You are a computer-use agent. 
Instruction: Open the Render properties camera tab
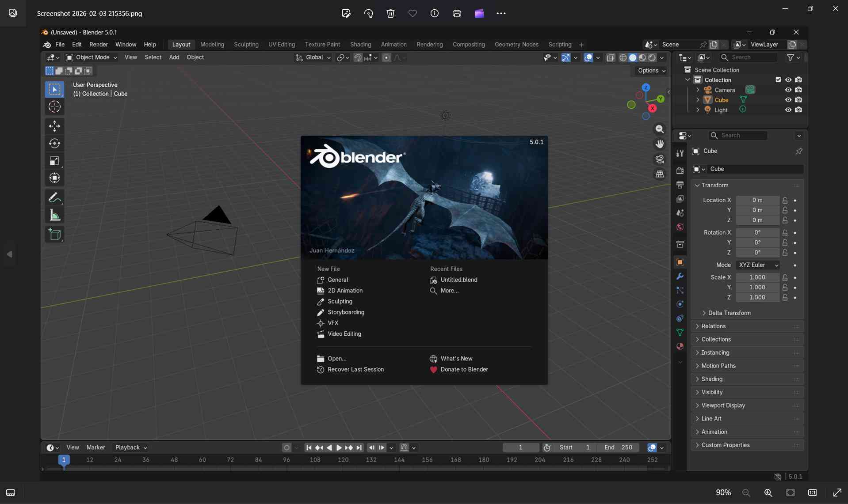pos(680,171)
